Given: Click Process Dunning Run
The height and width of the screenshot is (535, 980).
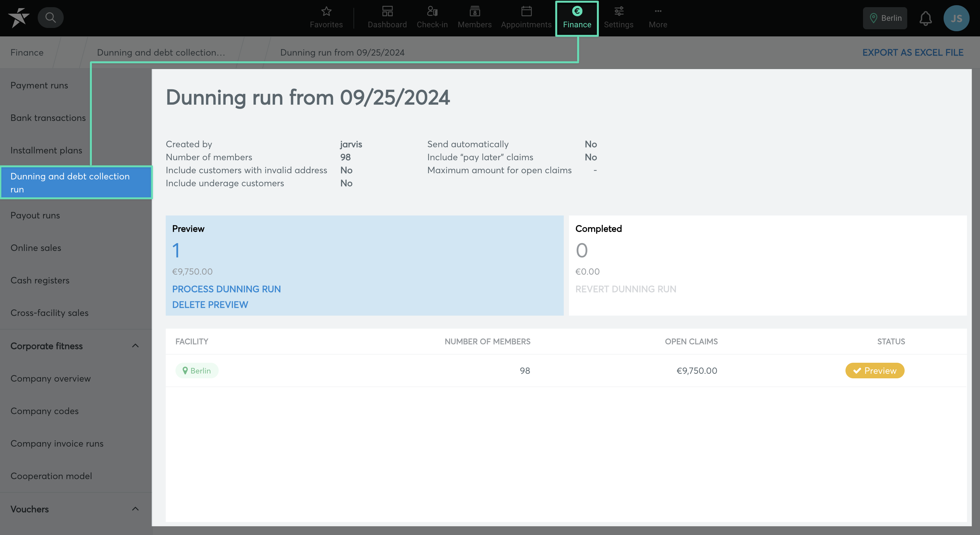Looking at the screenshot, I should 226,289.
